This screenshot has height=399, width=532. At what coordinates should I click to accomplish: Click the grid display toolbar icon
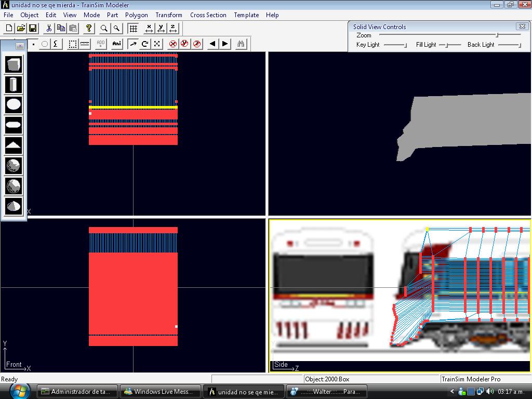[x=134, y=28]
